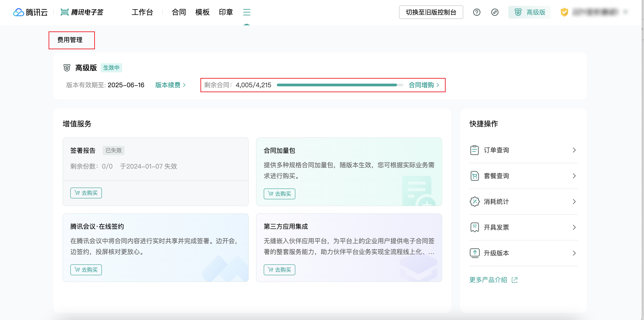Open the 工作台 menu
This screenshot has width=644, height=320.
(x=142, y=12)
